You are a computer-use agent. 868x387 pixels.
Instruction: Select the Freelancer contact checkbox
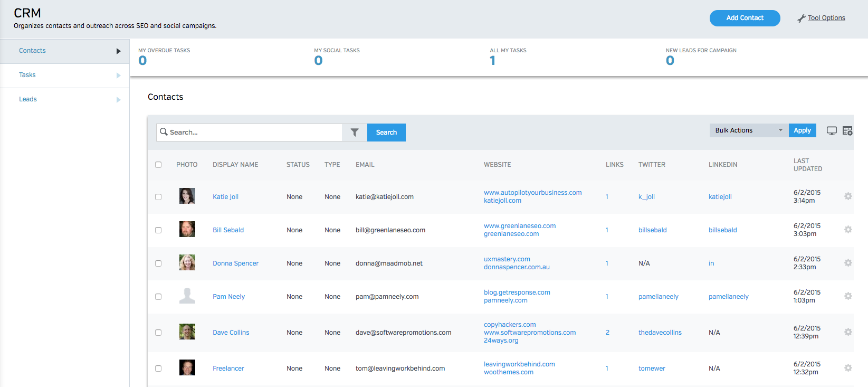[158, 369]
